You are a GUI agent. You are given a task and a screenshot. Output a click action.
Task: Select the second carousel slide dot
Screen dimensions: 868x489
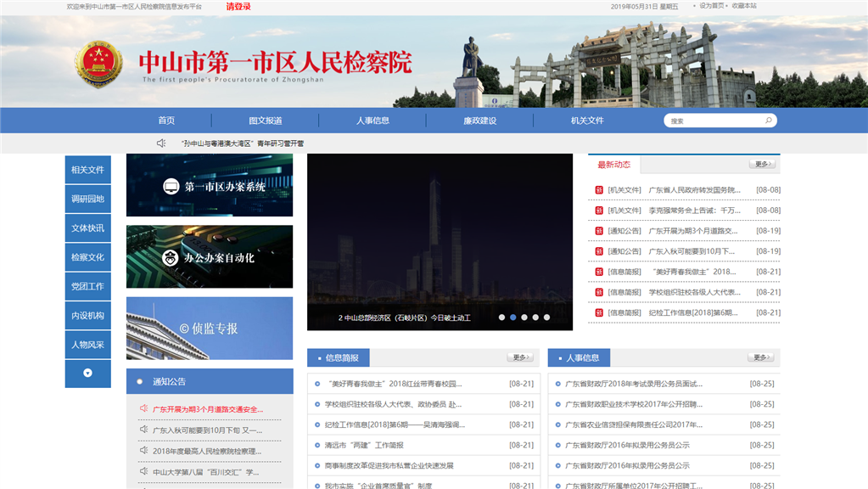tap(513, 318)
